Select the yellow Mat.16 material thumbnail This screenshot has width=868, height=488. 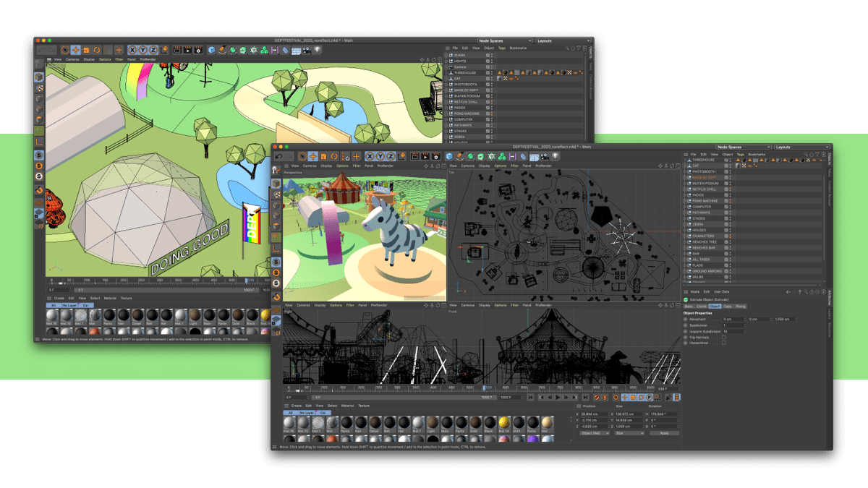click(504, 423)
